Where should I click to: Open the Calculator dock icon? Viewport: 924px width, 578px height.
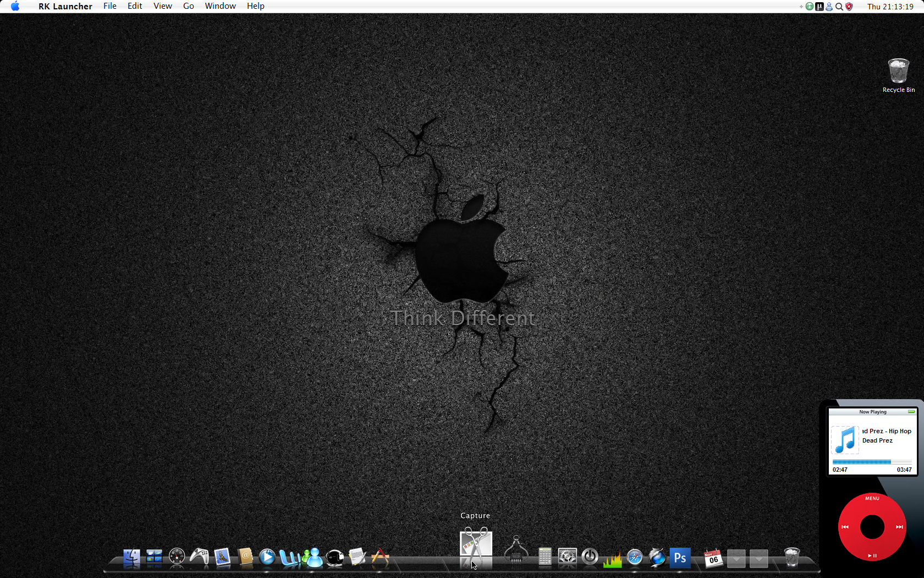click(x=544, y=557)
